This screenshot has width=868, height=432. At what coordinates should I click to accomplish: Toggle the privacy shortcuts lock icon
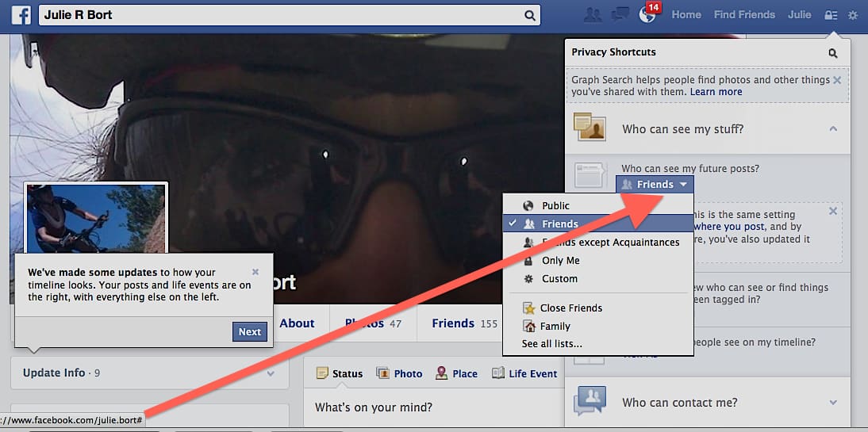point(831,16)
